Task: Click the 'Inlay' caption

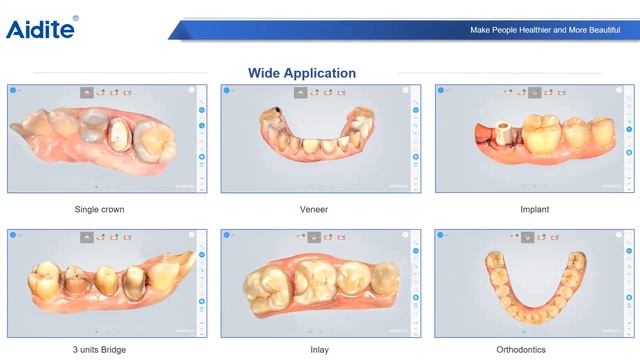Action: [319, 350]
